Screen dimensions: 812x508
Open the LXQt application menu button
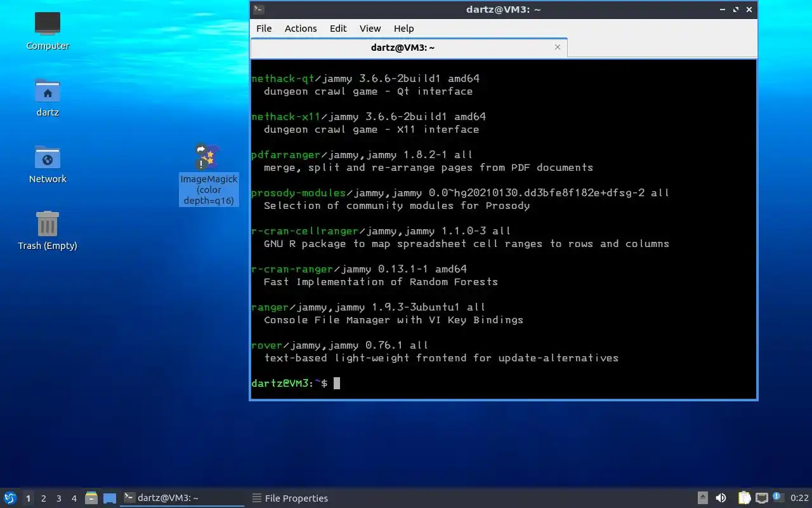10,498
